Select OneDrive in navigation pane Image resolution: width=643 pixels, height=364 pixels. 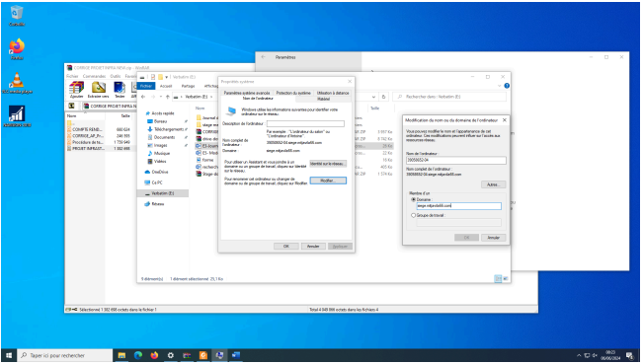[x=159, y=172]
